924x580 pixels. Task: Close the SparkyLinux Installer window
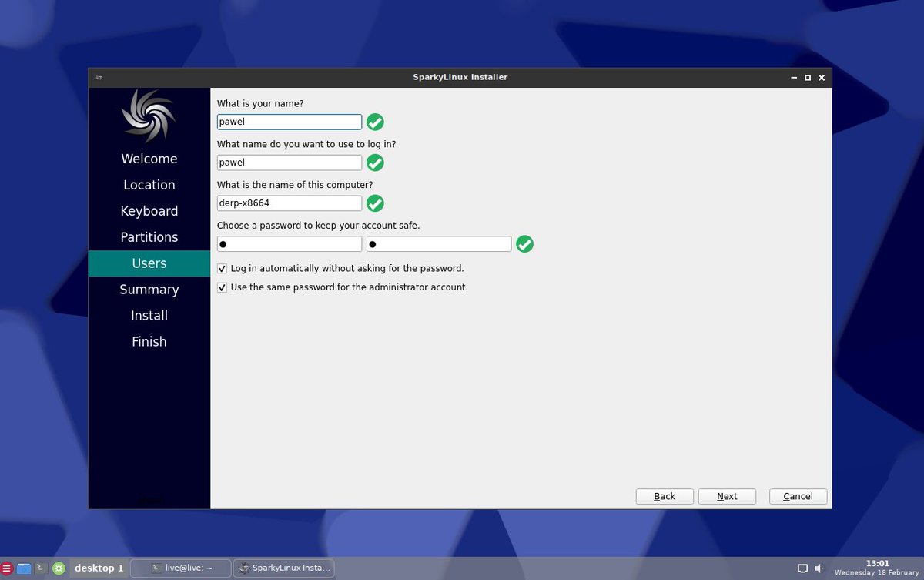point(822,78)
